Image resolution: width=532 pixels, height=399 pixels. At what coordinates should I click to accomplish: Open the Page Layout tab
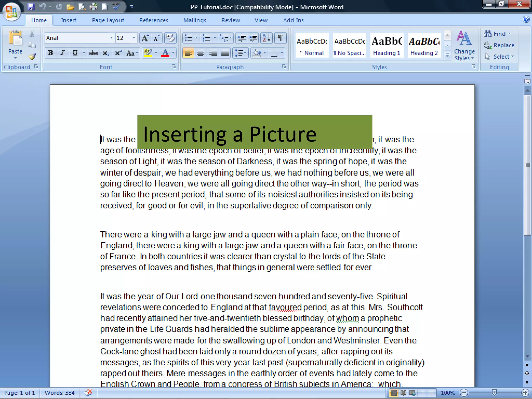coord(108,20)
